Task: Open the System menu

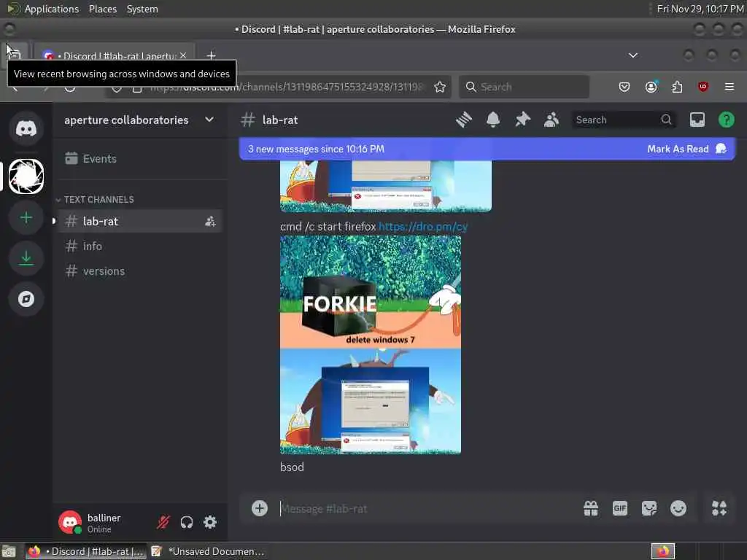Action: (x=142, y=9)
